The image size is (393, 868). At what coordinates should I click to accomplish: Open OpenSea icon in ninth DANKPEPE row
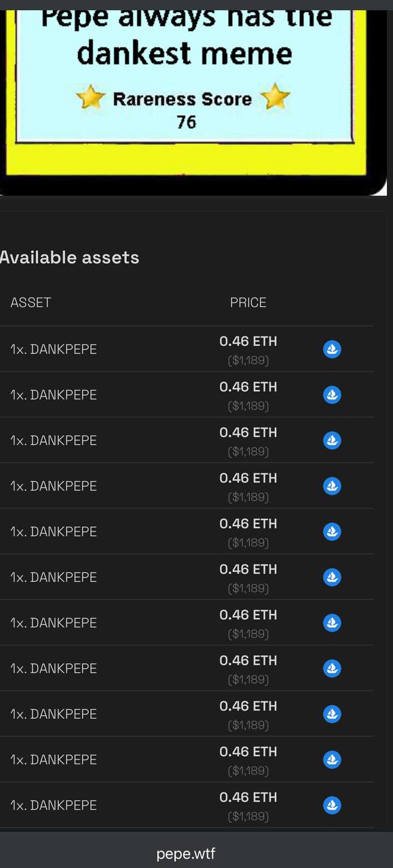click(332, 713)
